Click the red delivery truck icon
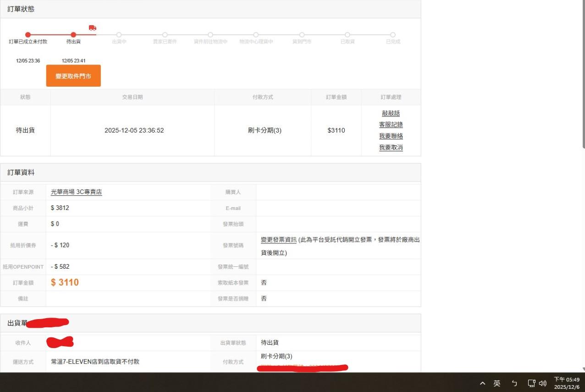Viewport: 585px width, 392px height. point(93,28)
